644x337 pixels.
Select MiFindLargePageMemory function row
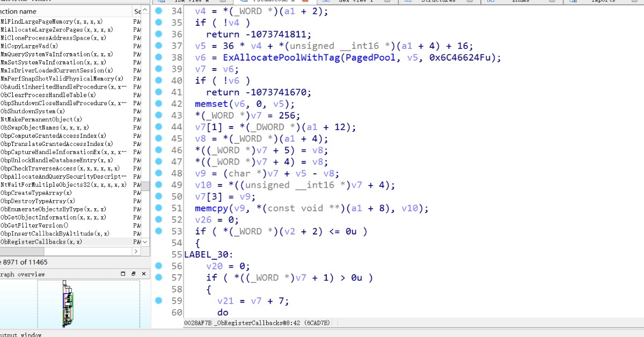pos(71,21)
